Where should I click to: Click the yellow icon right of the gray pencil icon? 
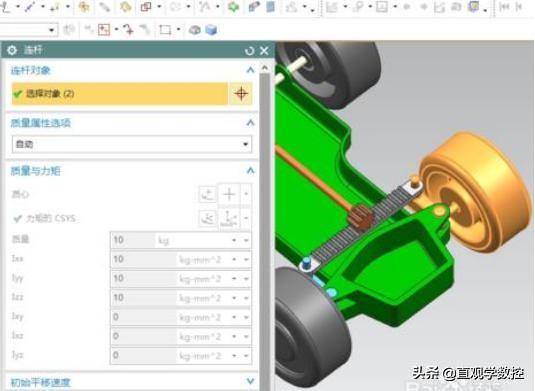[126, 7]
